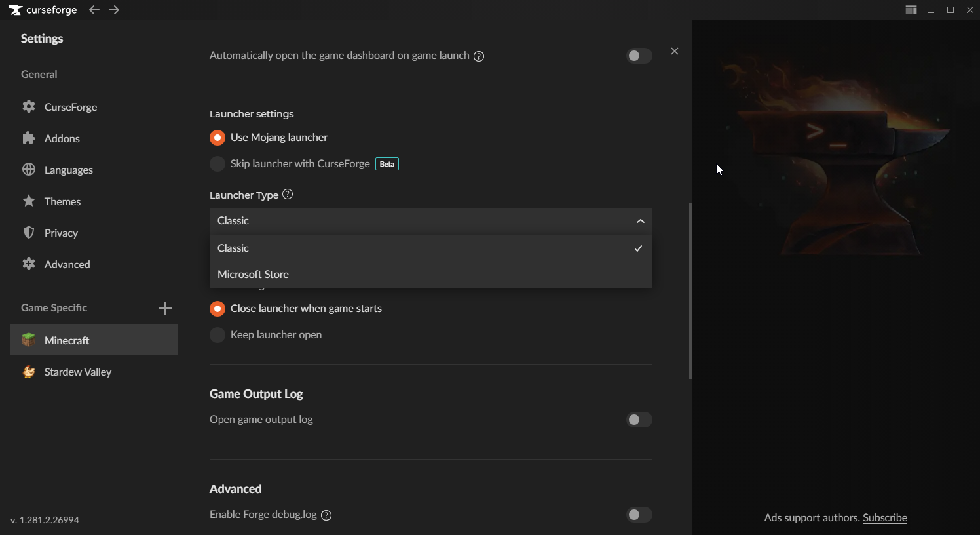
Task: Select Minecraft game settings
Action: click(94, 340)
